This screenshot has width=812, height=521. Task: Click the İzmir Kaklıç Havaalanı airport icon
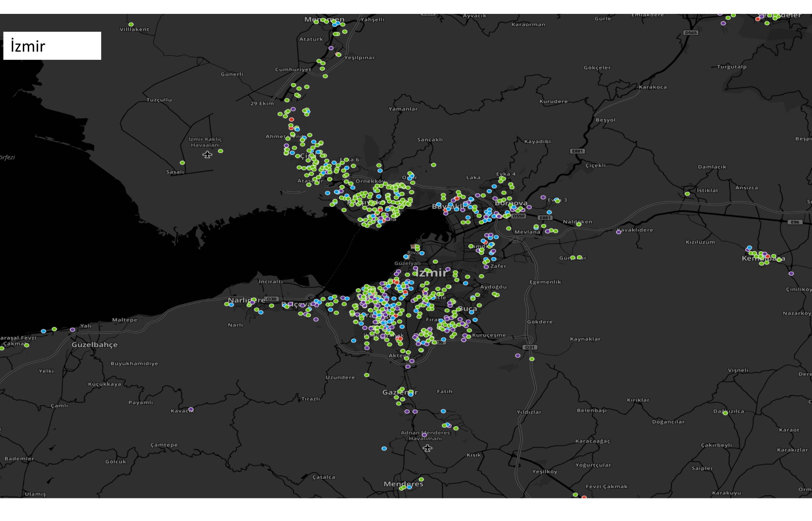point(207,155)
